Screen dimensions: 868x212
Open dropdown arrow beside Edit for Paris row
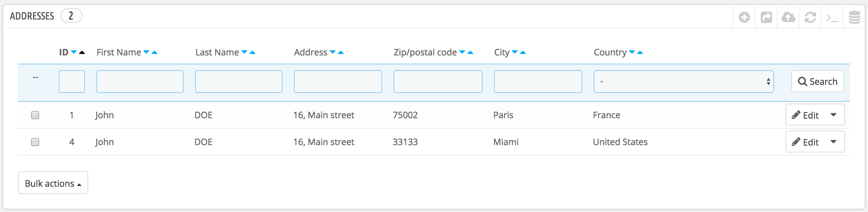coord(834,115)
